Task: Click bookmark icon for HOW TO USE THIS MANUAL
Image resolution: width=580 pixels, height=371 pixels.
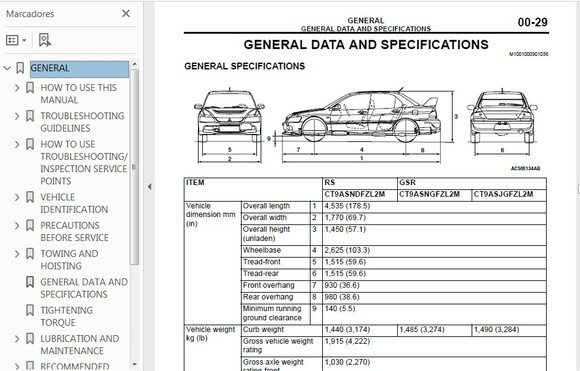Action: pos(30,88)
